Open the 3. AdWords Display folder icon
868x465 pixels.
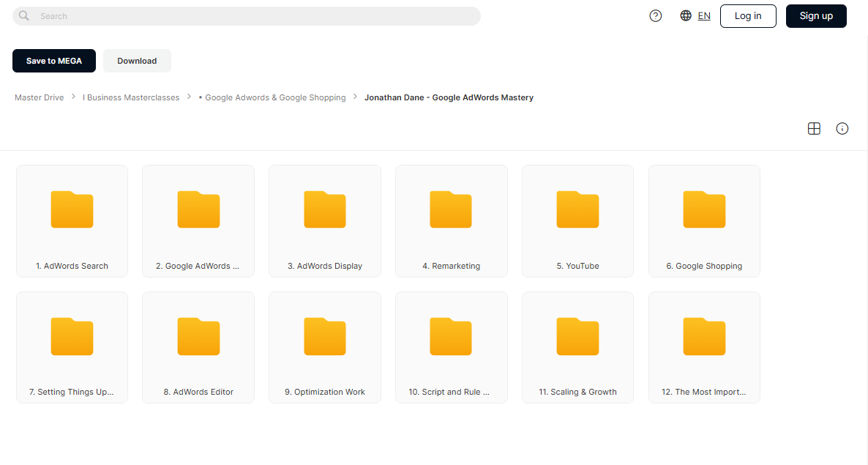point(325,209)
